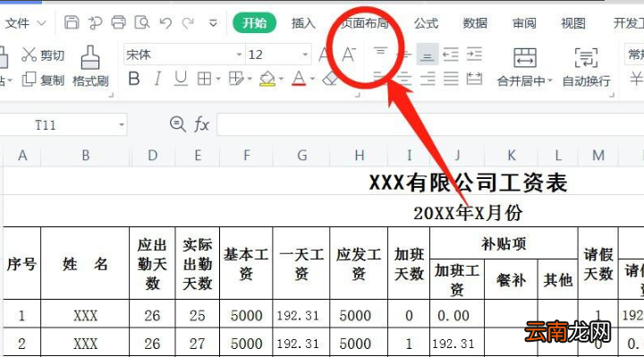The width and height of the screenshot is (644, 357).
Task: Expand the borders dropdown arrow
Action: [x=218, y=79]
